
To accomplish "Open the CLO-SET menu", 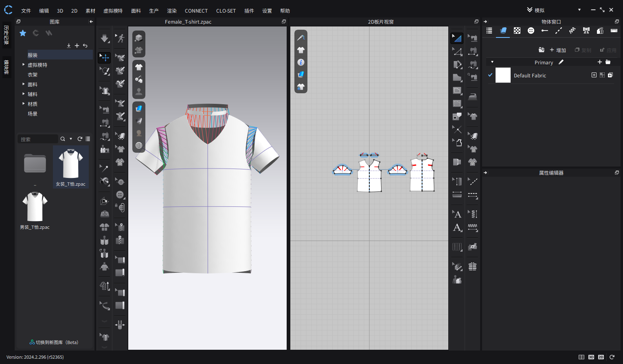I will click(x=226, y=11).
